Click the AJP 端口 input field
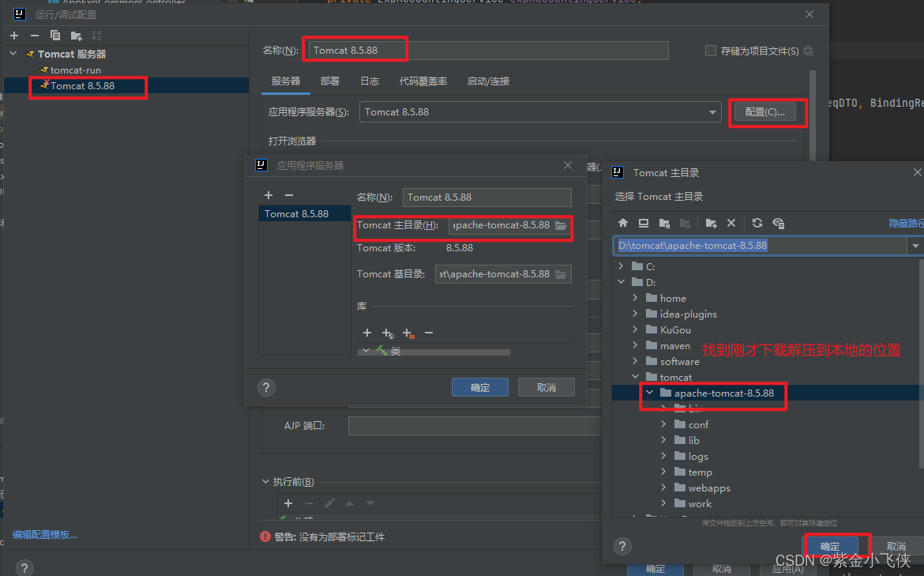924x576 pixels. (475, 426)
